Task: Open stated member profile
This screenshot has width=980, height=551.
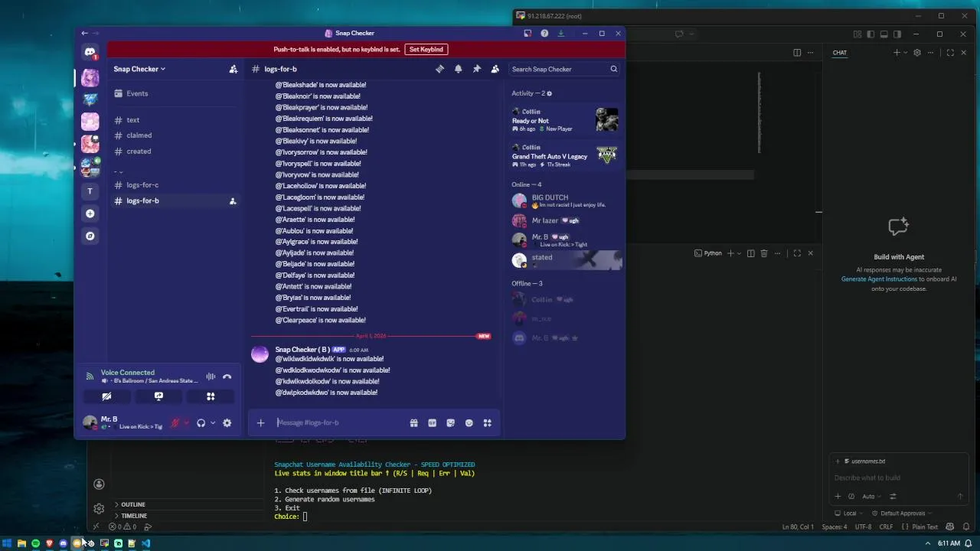Action: point(565,260)
